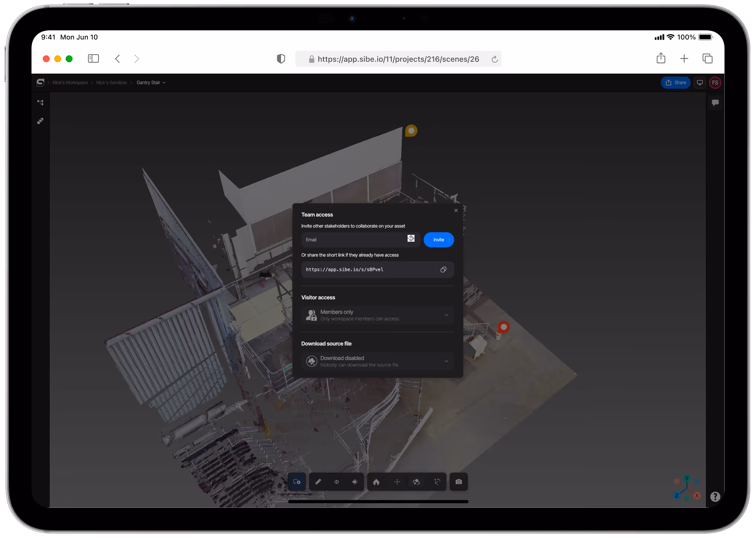Select the orbit rotate tool
This screenshot has height=538, width=756.
[417, 482]
